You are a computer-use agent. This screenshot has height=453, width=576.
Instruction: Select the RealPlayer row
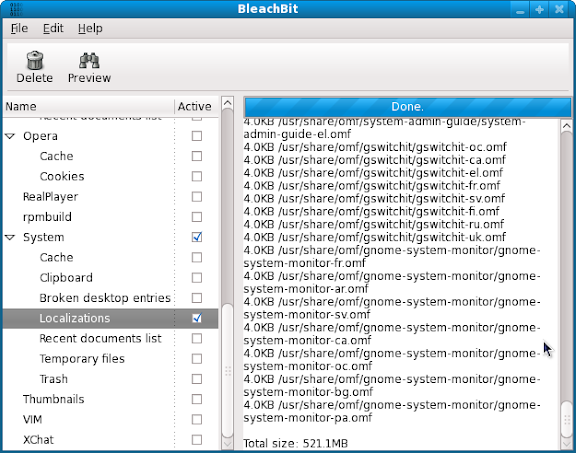pyautogui.click(x=111, y=197)
